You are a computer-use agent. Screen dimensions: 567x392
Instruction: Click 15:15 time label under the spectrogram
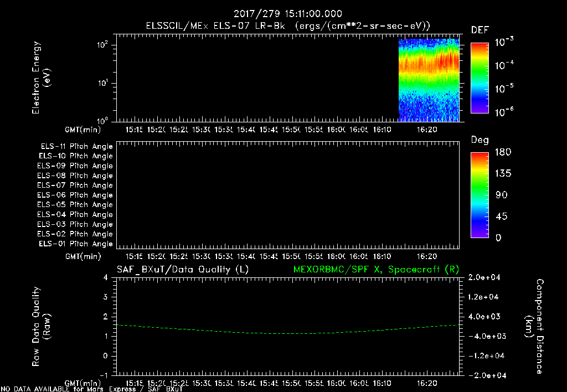pyautogui.click(x=134, y=130)
